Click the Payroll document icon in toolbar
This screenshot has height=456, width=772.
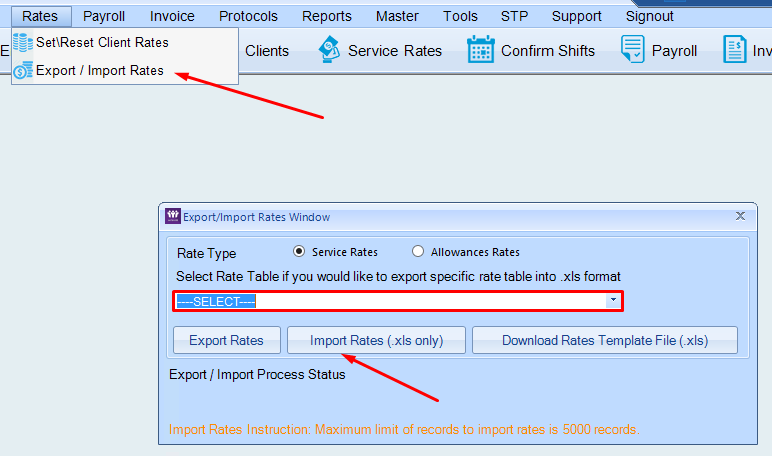click(x=633, y=49)
